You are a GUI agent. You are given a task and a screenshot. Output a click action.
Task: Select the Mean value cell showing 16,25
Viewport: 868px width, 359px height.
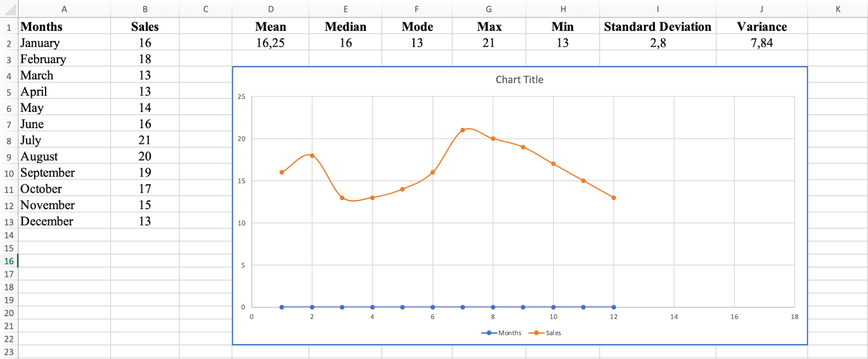pyautogui.click(x=271, y=42)
